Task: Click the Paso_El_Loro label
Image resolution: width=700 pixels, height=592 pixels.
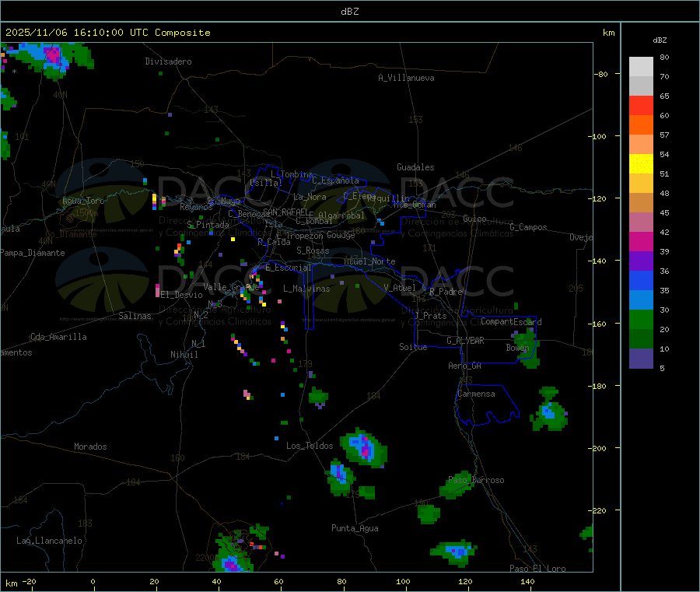Action: coord(537,569)
